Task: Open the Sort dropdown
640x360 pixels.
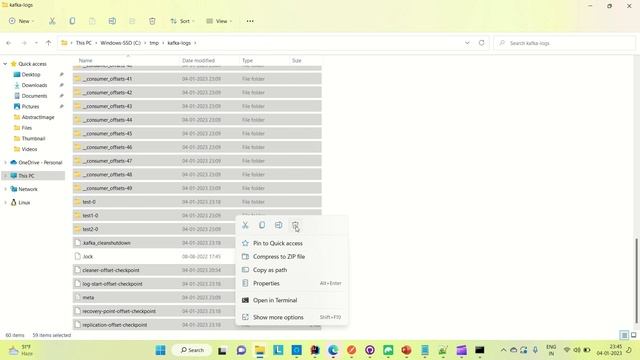Action: click(x=182, y=21)
